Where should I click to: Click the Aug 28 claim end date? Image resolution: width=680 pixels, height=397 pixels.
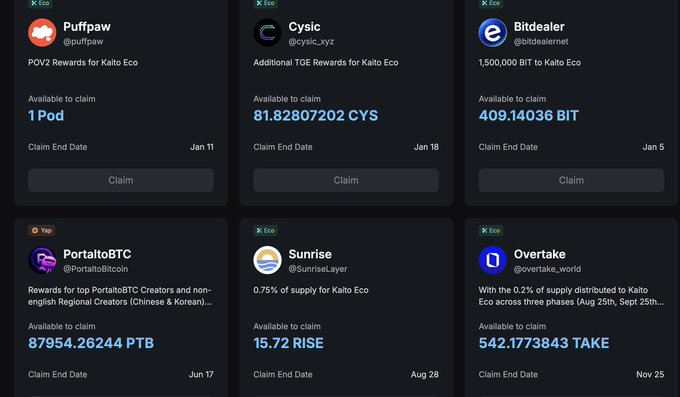coord(425,374)
